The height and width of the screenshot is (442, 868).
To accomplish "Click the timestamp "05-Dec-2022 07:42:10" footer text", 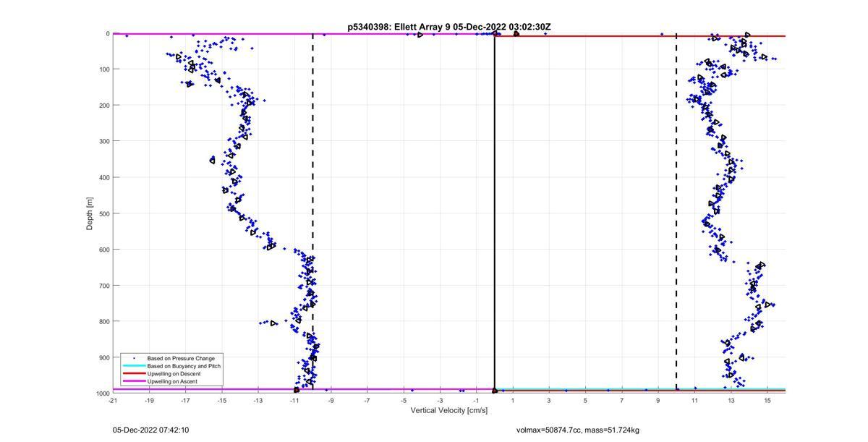I will [150, 430].
